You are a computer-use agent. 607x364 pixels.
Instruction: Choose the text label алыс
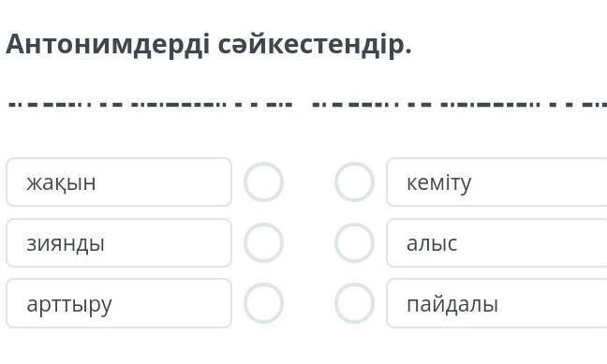tap(432, 243)
